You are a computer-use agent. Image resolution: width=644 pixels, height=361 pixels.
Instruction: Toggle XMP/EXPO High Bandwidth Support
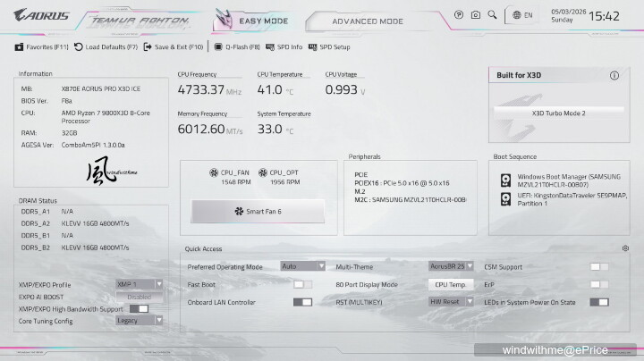point(139,308)
